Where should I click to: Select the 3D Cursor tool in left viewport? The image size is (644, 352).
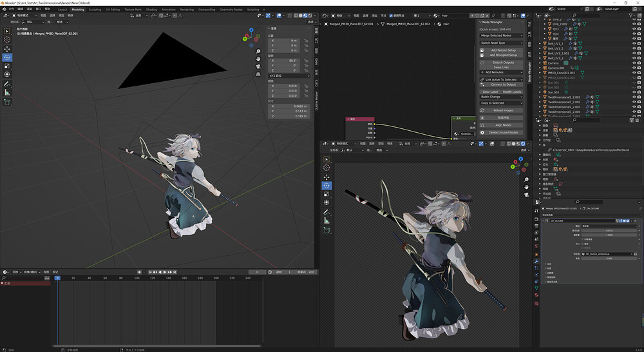click(x=7, y=39)
